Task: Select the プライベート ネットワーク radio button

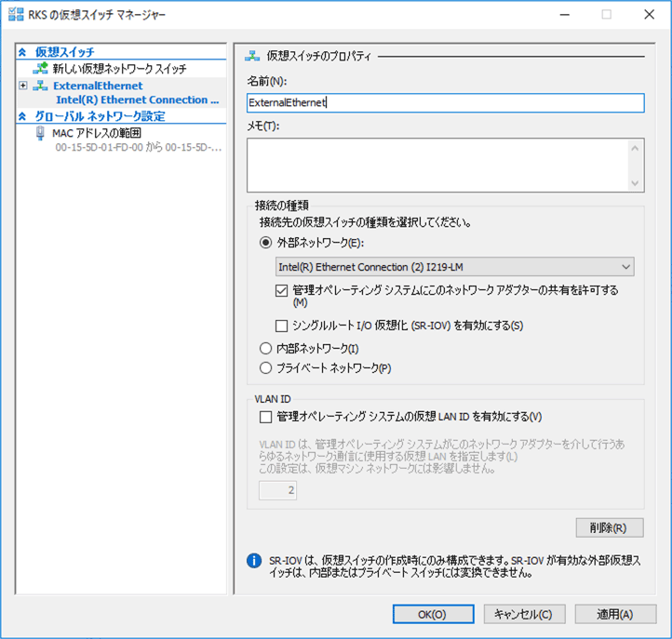Action: coord(265,368)
